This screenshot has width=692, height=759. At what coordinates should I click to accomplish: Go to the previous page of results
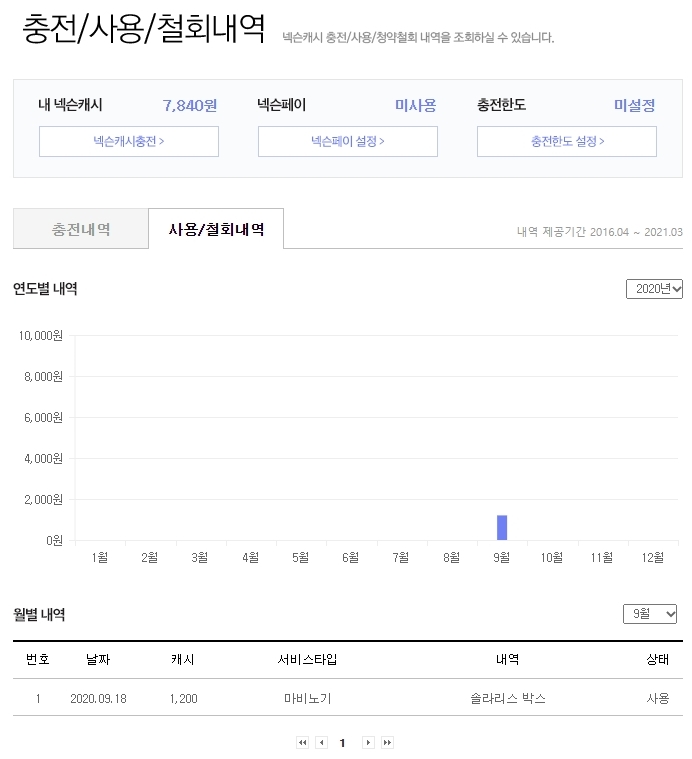coord(322,742)
